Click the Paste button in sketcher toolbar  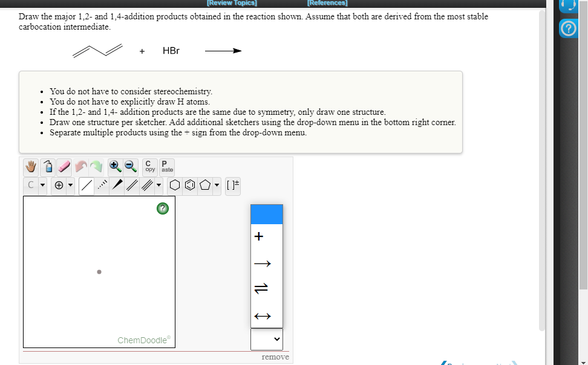(x=167, y=166)
